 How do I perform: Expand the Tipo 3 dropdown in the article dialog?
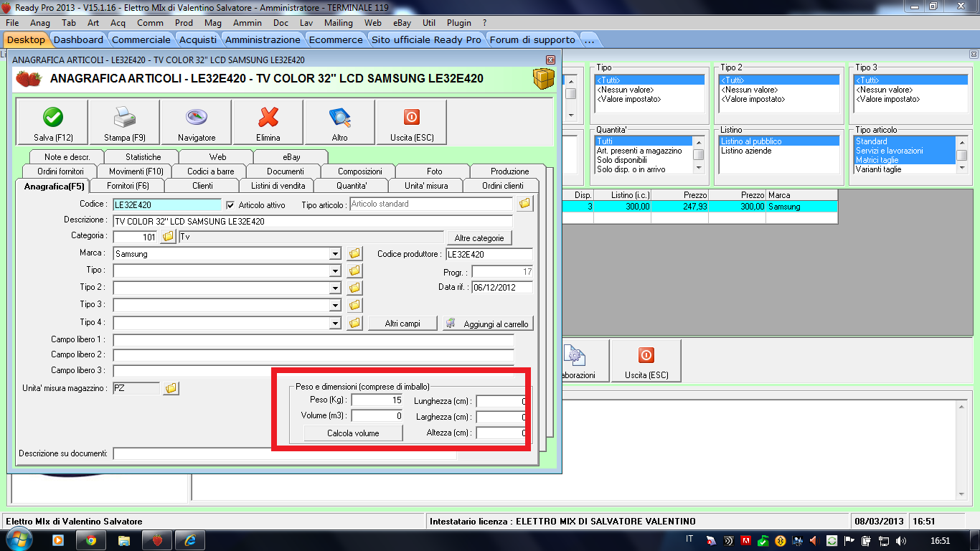click(x=335, y=305)
